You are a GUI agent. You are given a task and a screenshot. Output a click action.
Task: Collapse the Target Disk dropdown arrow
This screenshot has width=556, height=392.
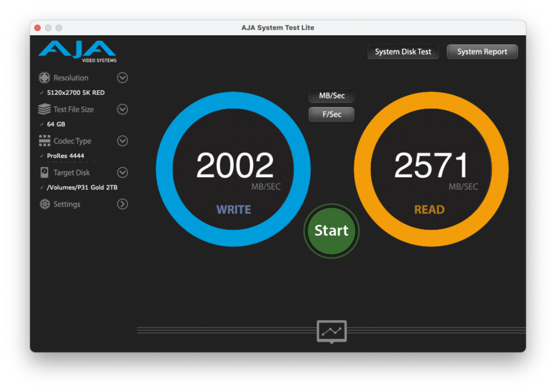(x=122, y=172)
